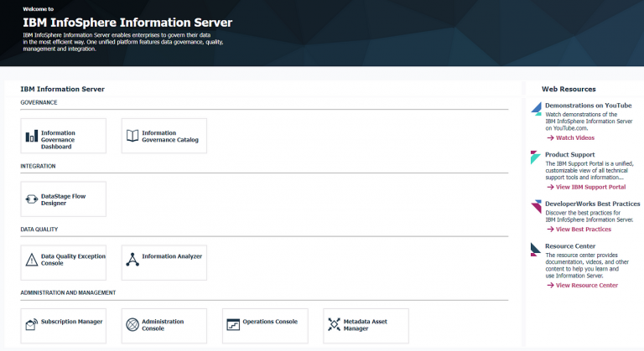Click the arrow beside View Resource Center
This screenshot has height=351, width=644.
(x=550, y=286)
